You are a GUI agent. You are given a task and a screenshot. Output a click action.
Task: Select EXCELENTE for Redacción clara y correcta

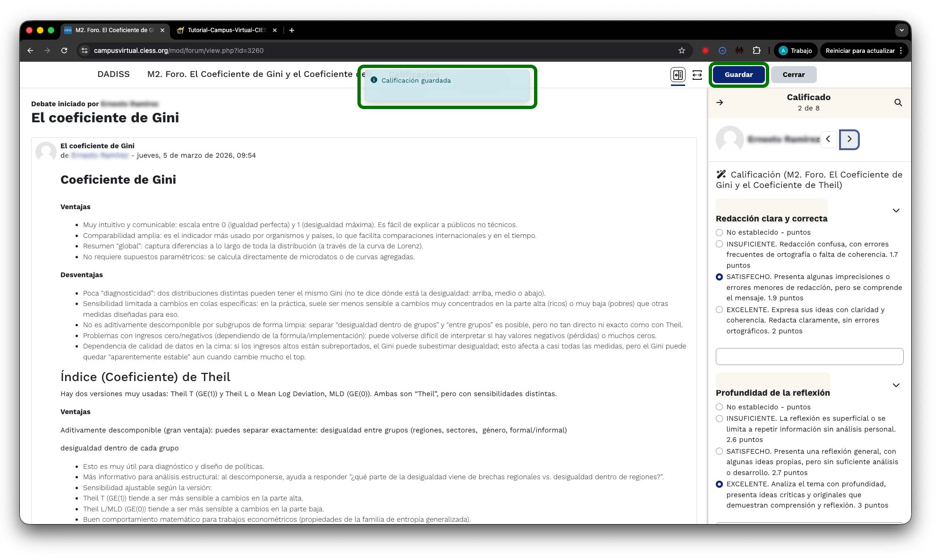[719, 310]
